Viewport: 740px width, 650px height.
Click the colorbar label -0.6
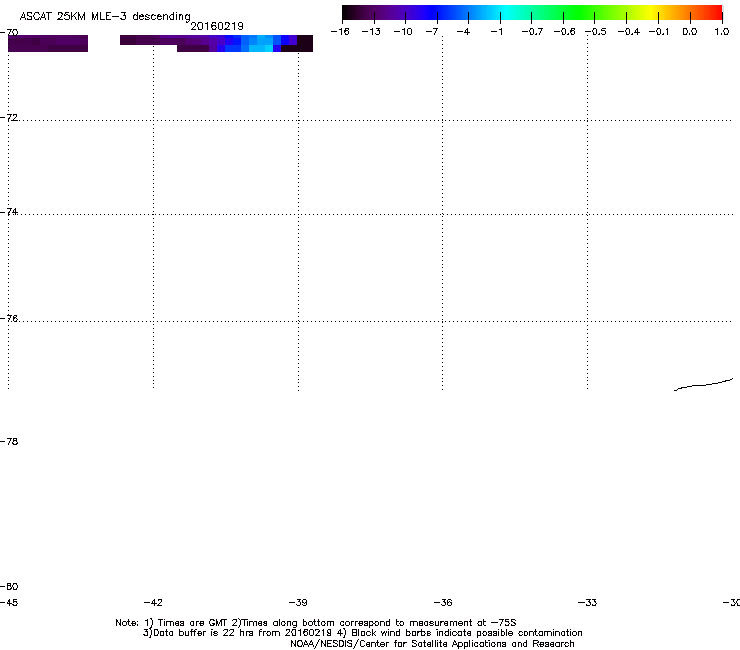coord(564,32)
